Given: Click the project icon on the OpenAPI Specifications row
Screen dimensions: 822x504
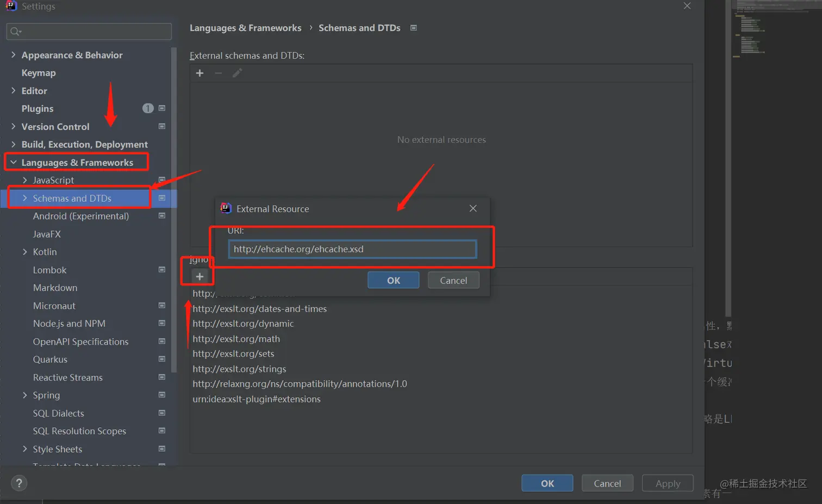Looking at the screenshot, I should pos(161,341).
